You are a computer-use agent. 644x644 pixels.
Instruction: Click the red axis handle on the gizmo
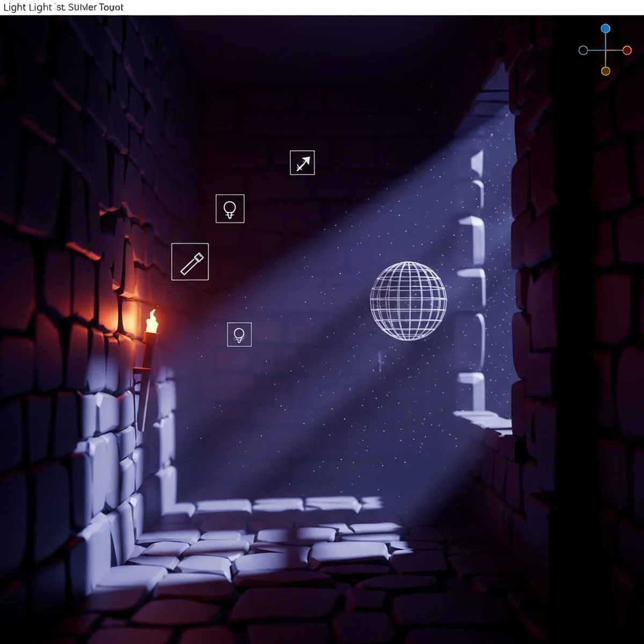(627, 50)
